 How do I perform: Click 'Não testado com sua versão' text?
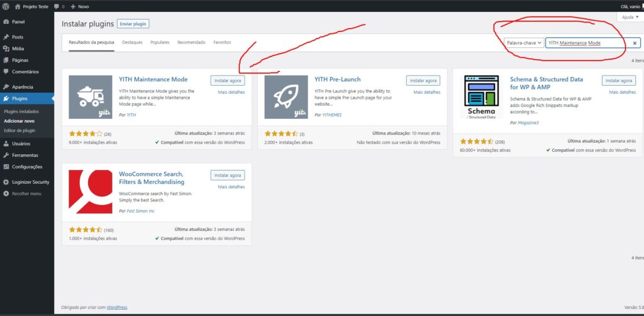(x=398, y=142)
